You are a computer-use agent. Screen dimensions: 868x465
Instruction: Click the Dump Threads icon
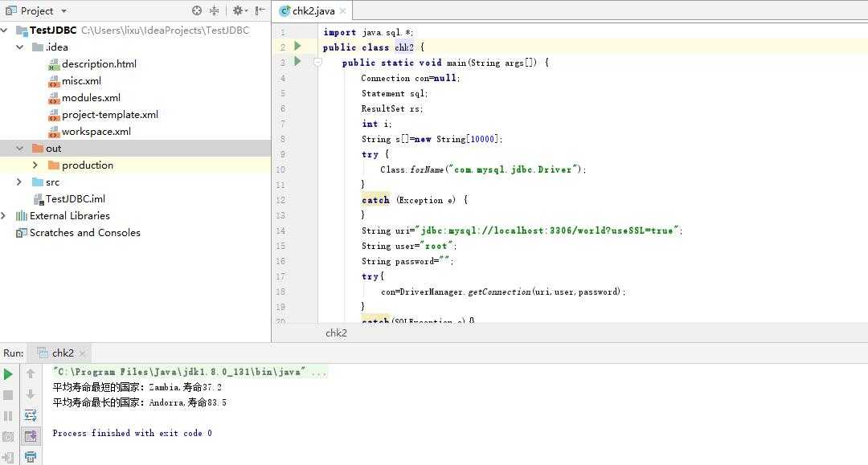point(8,437)
